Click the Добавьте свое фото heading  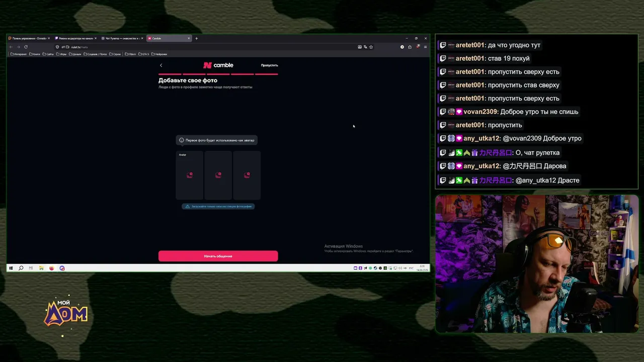tap(188, 80)
